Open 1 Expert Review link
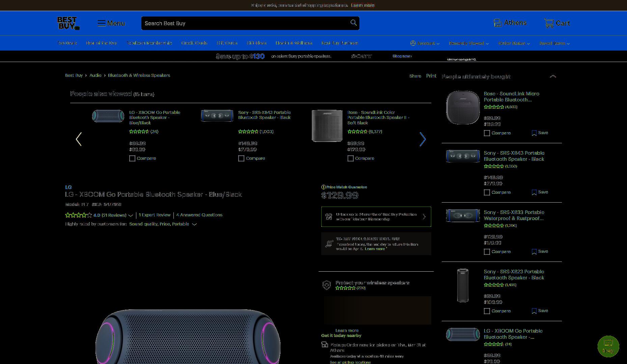This screenshot has width=627, height=364. pos(155,215)
